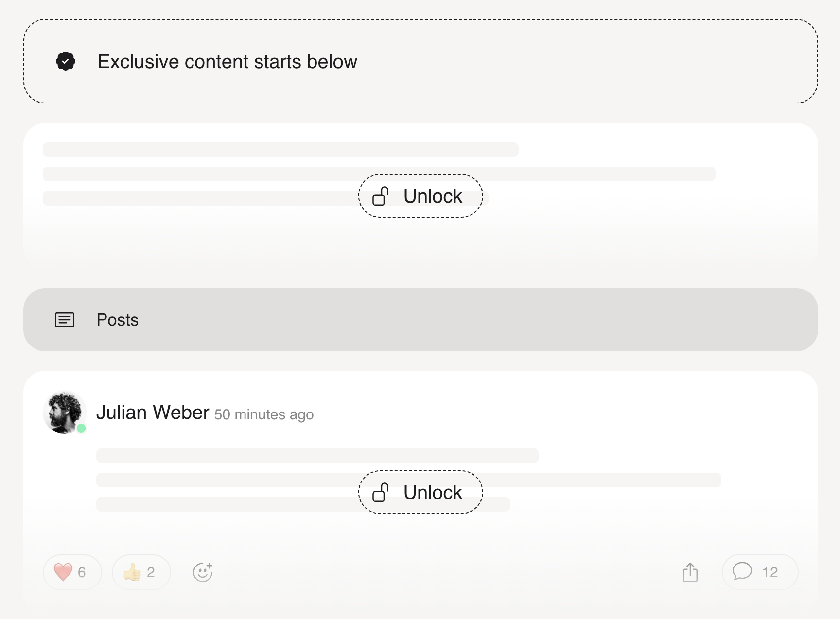Click the padlock icon on Julian's post
840x619 pixels.
click(x=381, y=492)
